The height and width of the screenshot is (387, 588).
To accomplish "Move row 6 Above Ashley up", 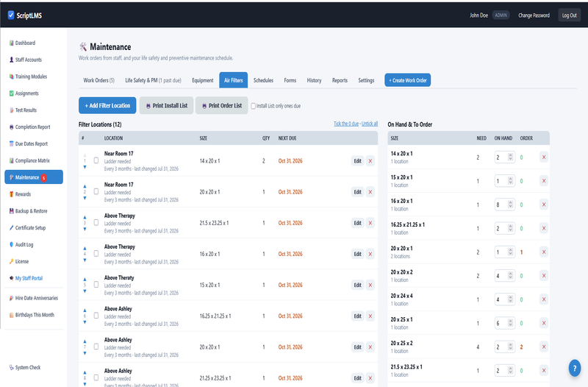I will (x=85, y=310).
